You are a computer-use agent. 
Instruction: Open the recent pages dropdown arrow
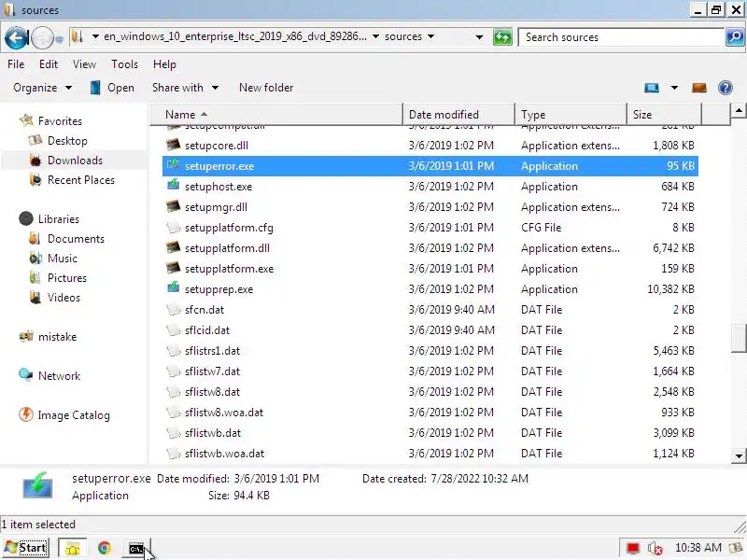point(59,39)
